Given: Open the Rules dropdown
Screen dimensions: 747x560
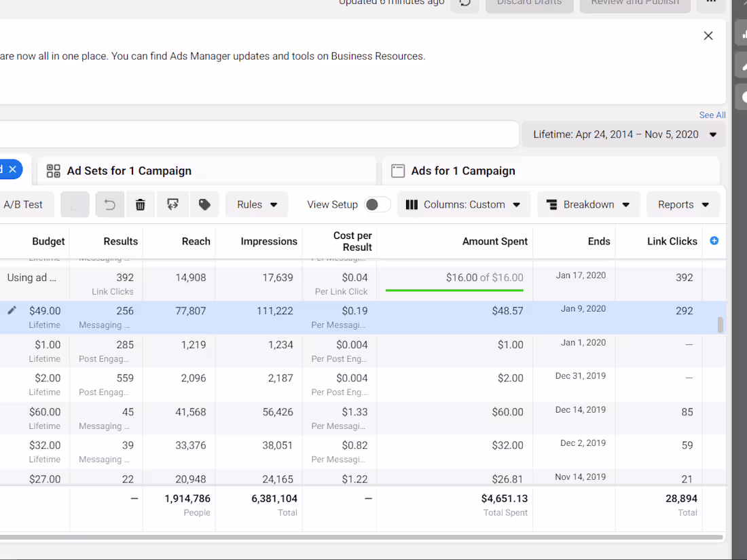Looking at the screenshot, I should click(257, 204).
